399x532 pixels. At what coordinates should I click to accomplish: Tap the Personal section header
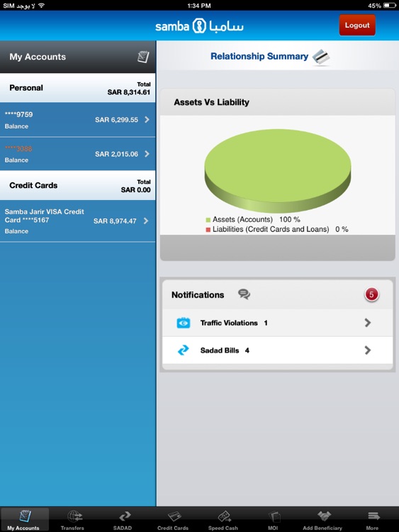point(78,88)
